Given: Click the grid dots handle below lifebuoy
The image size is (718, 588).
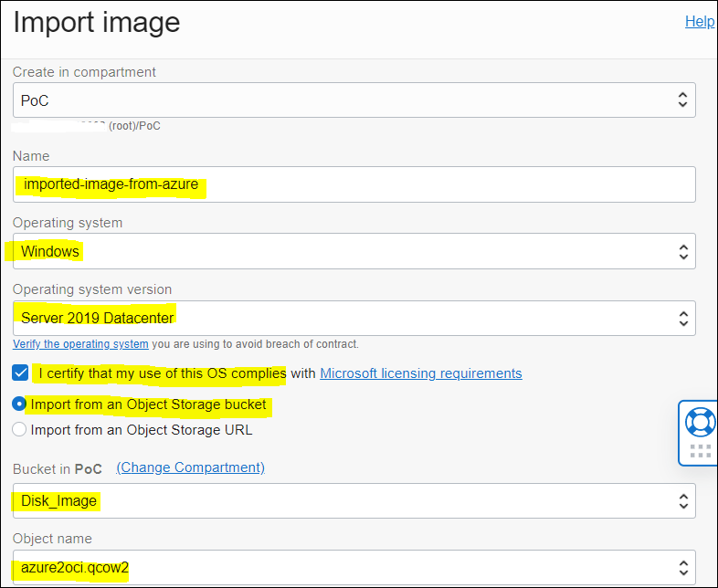Looking at the screenshot, I should 701,450.
